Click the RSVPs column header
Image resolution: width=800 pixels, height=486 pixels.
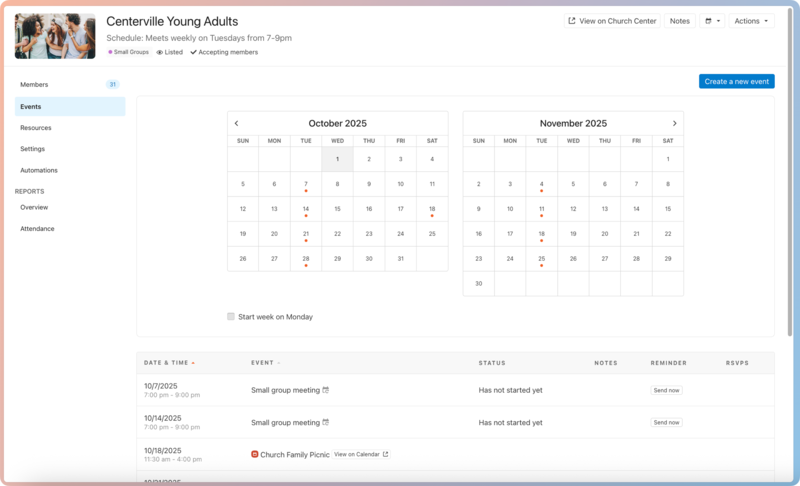(x=737, y=363)
